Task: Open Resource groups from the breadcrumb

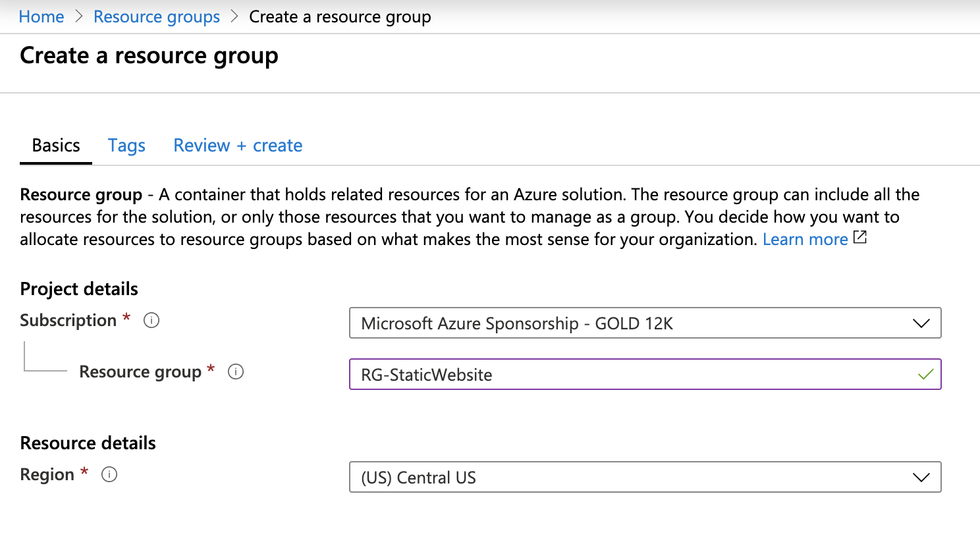Action: [x=157, y=16]
